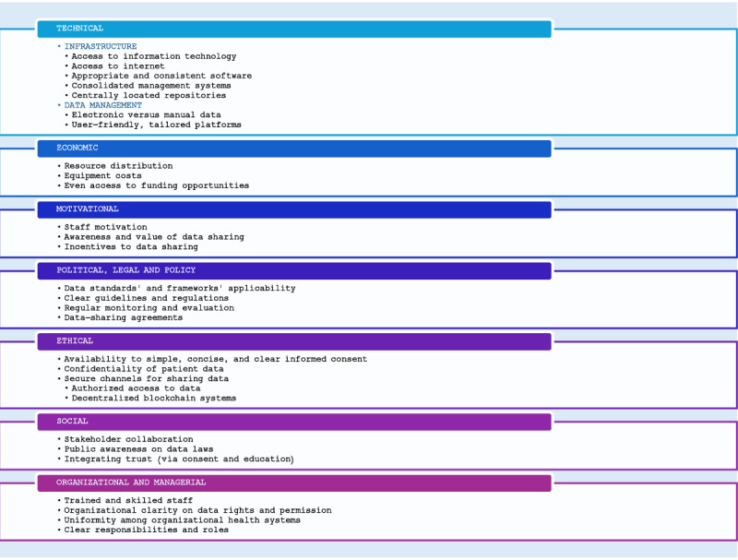Select 'Clear guidelines and regulations' bullet
This screenshot has height=560, width=738.
(146, 298)
